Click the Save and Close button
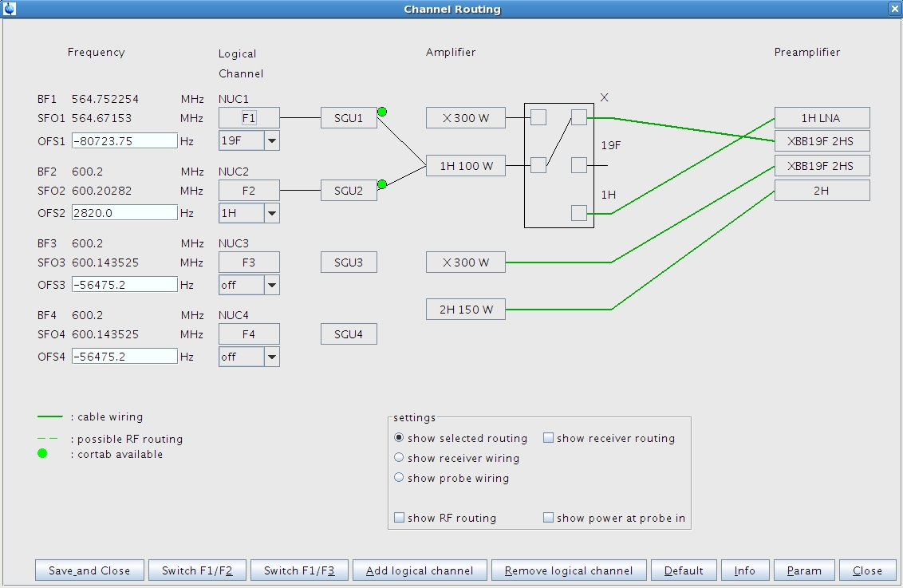The width and height of the screenshot is (903, 588). point(89,570)
